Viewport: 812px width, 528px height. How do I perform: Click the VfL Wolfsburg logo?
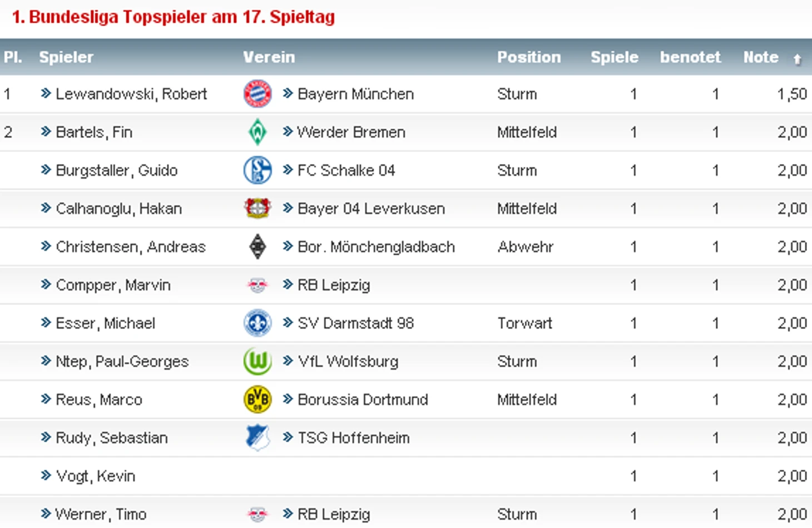tap(258, 361)
